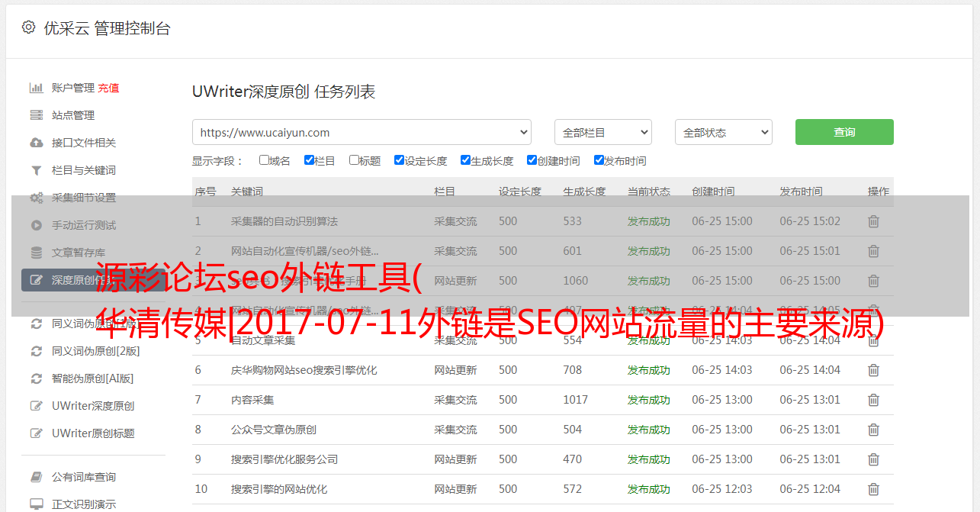Click the red 充值 link

[x=108, y=88]
